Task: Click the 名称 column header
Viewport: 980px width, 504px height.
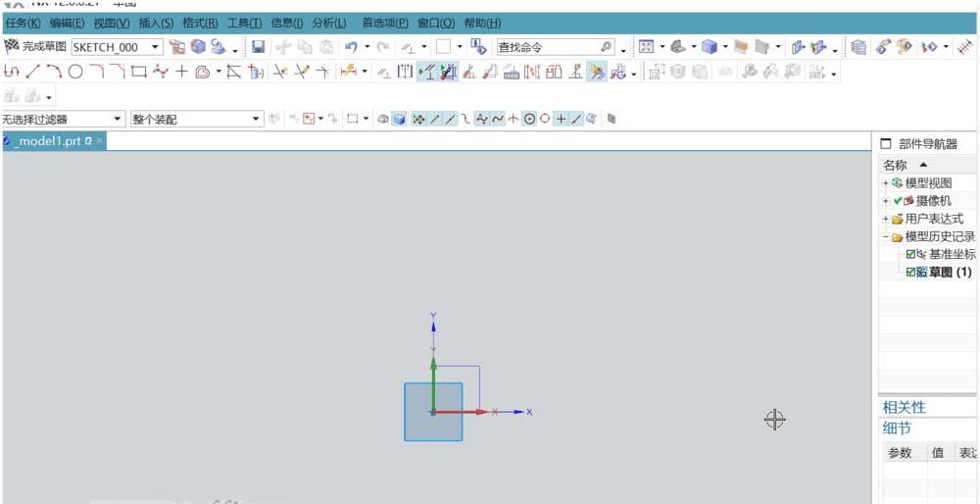Action: [895, 165]
